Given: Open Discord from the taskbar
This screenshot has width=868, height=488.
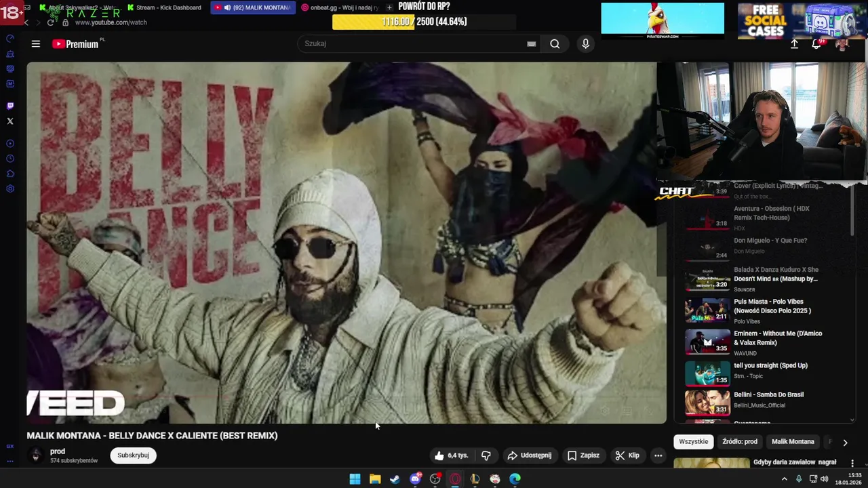Looking at the screenshot, I should tap(415, 479).
